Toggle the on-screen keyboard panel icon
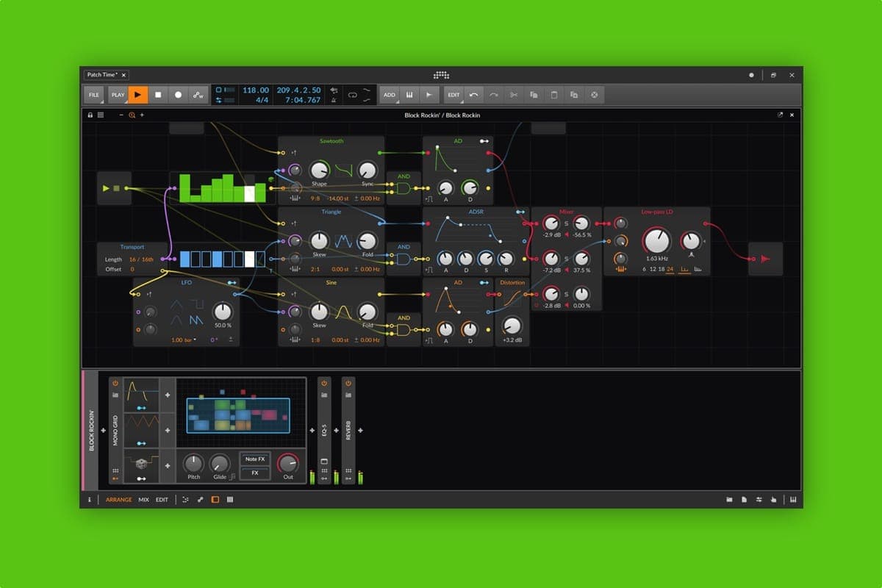 coord(793,500)
